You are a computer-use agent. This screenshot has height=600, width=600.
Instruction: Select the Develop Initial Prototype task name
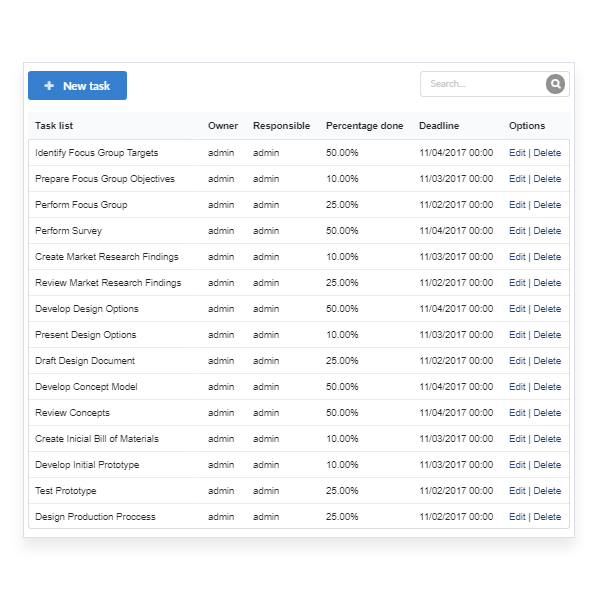(x=87, y=465)
